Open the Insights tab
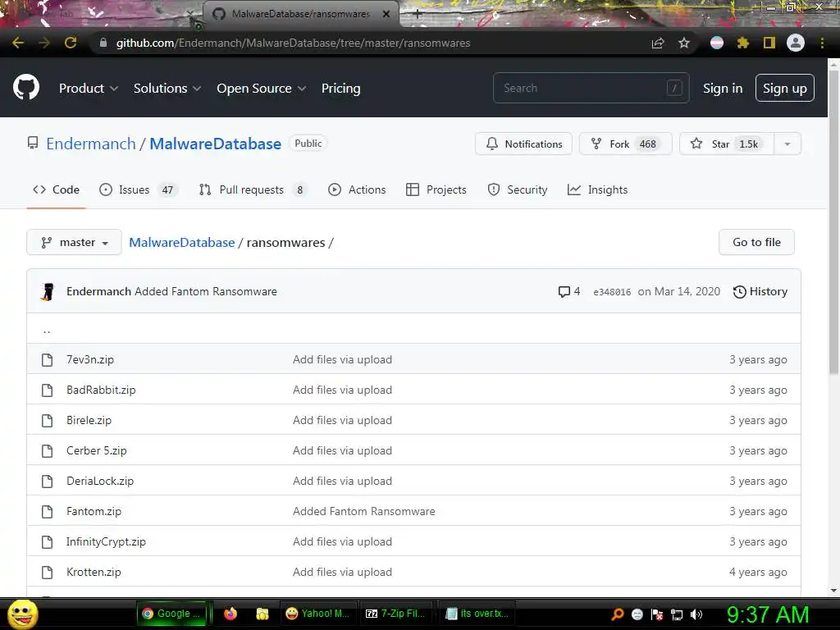This screenshot has height=630, width=840. point(597,189)
